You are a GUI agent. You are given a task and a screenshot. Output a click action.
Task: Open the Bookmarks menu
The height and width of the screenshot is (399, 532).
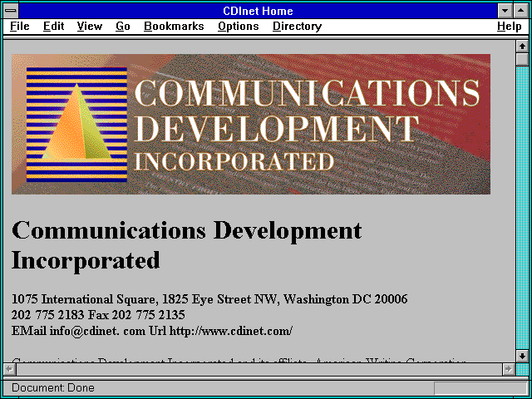174,27
